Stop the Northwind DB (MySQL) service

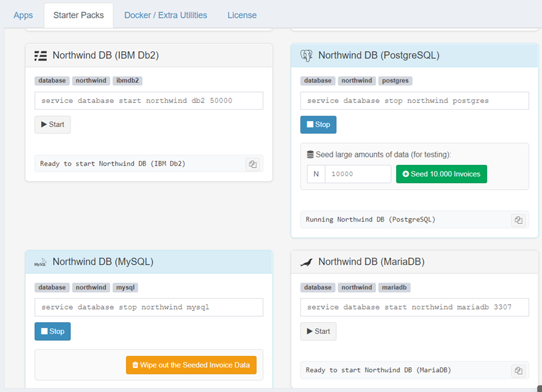52,331
